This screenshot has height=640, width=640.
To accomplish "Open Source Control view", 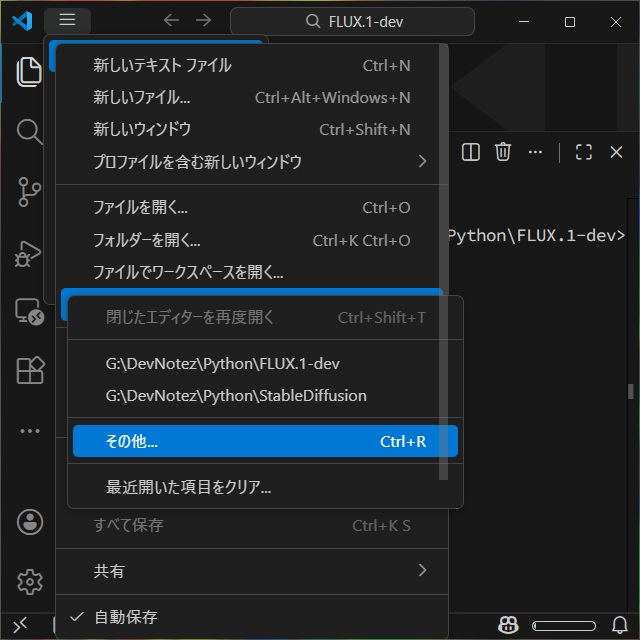I will 29,191.
